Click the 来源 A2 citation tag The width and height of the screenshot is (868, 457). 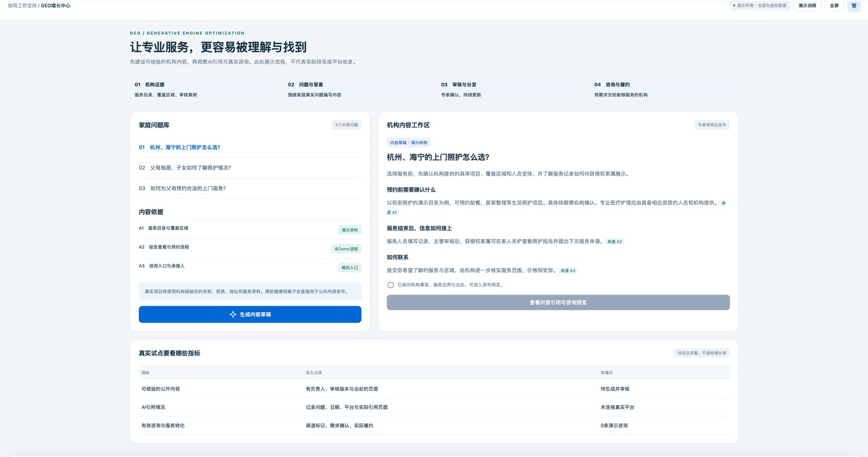[x=615, y=242]
